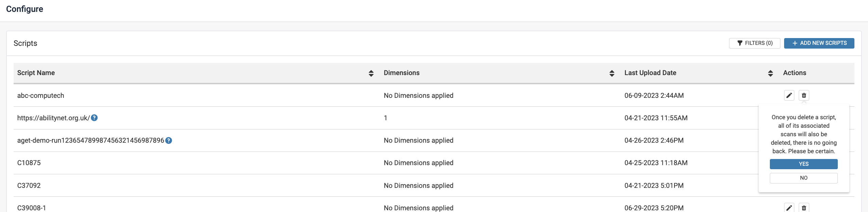Click the C37092 script name
Viewport: 868px width, 212px height.
pos(29,185)
